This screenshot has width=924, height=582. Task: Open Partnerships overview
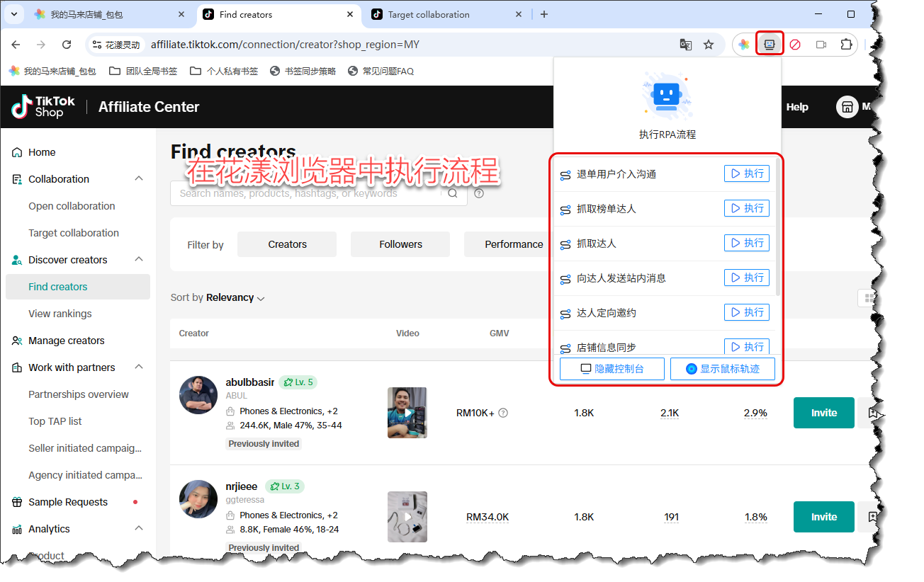point(79,394)
